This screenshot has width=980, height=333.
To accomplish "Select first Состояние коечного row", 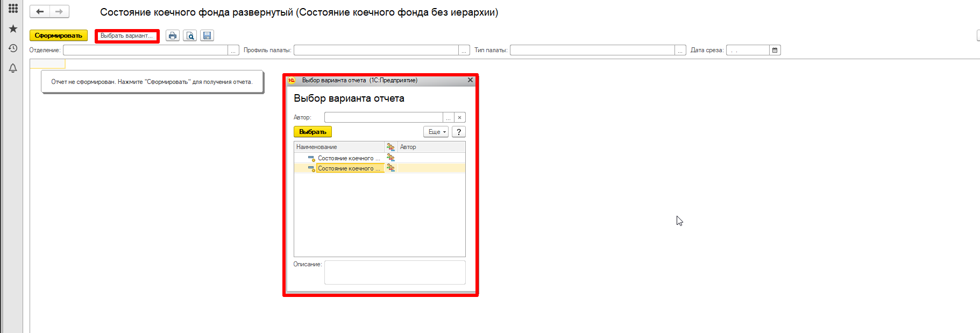I will [348, 158].
